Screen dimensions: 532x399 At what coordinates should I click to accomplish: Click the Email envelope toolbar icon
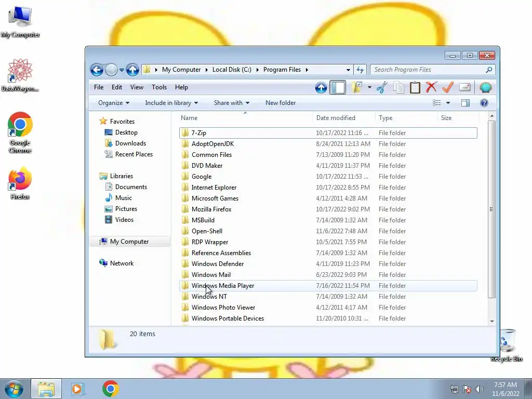click(x=464, y=87)
